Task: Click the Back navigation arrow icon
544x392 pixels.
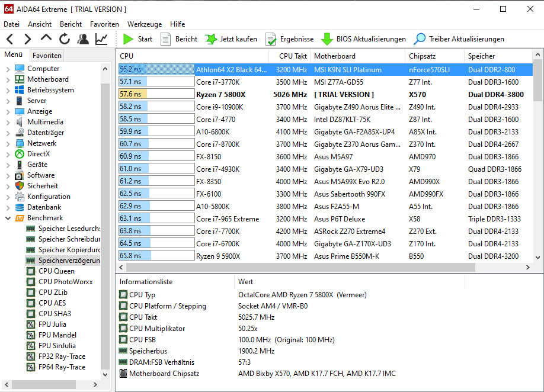Action: pos(9,39)
